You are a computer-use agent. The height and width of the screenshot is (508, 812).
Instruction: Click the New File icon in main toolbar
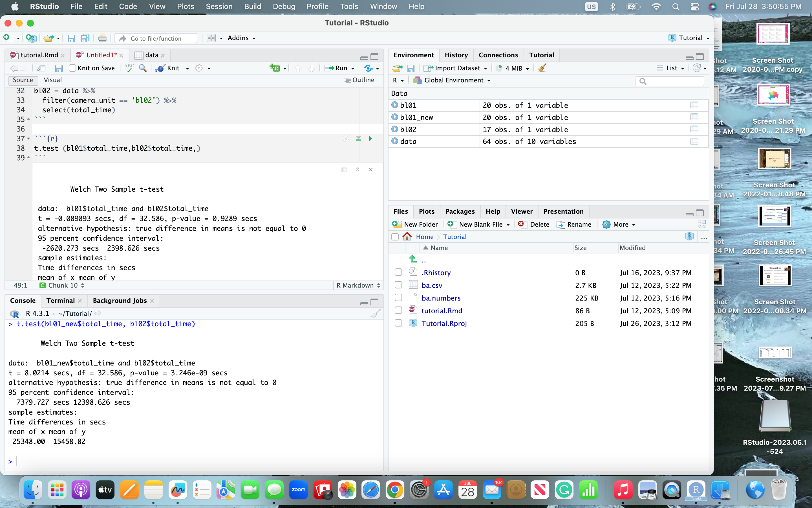point(7,38)
